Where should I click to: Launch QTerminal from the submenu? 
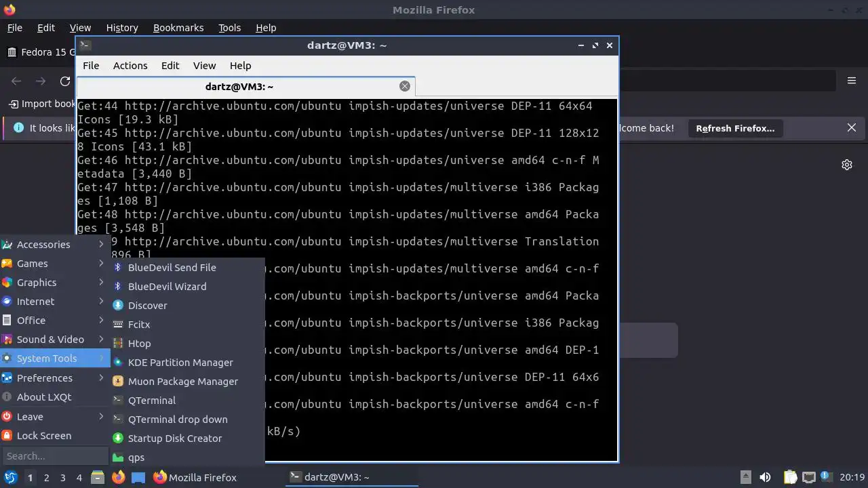[187, 401]
